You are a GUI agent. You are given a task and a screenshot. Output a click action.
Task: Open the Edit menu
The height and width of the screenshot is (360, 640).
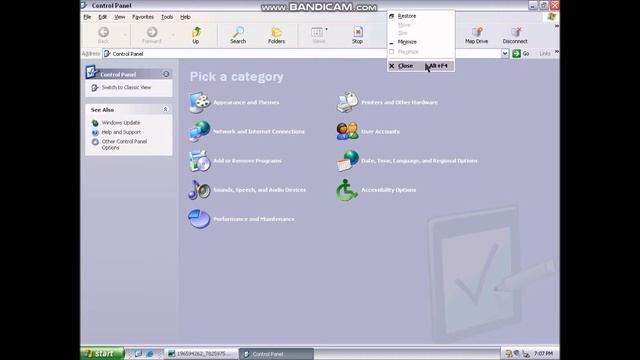tap(102, 17)
